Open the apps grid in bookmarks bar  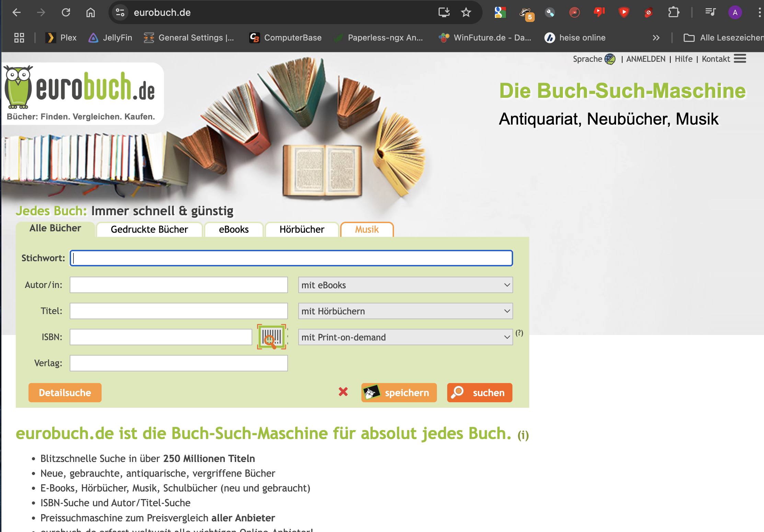click(x=19, y=38)
